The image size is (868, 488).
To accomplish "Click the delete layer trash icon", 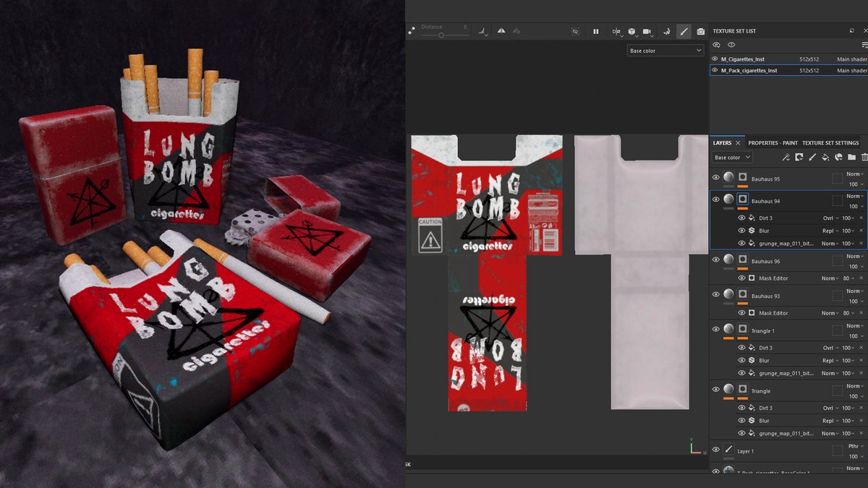I will [x=864, y=157].
